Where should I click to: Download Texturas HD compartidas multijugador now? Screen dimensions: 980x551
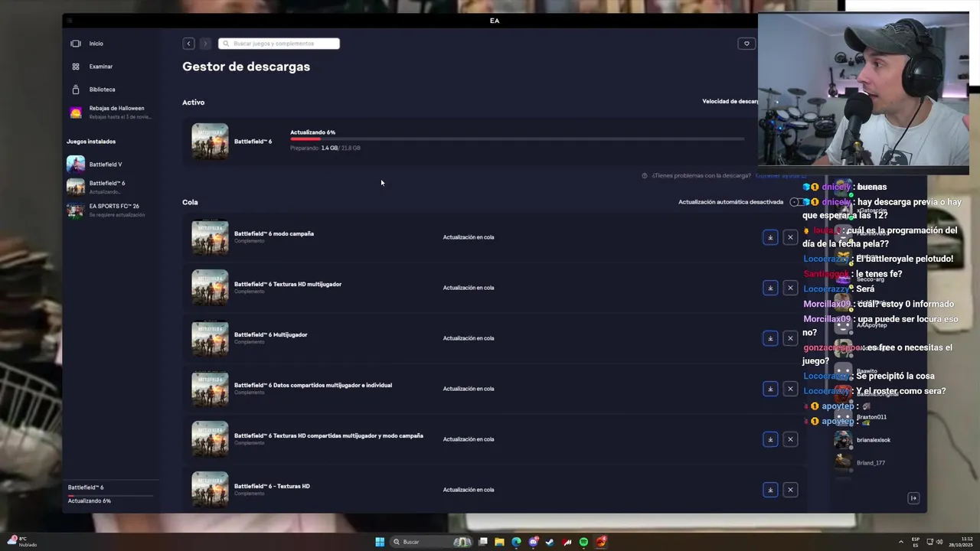click(x=770, y=439)
